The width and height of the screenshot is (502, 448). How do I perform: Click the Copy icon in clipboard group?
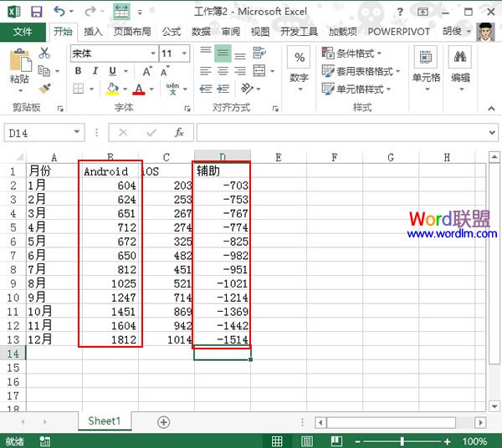[x=44, y=71]
